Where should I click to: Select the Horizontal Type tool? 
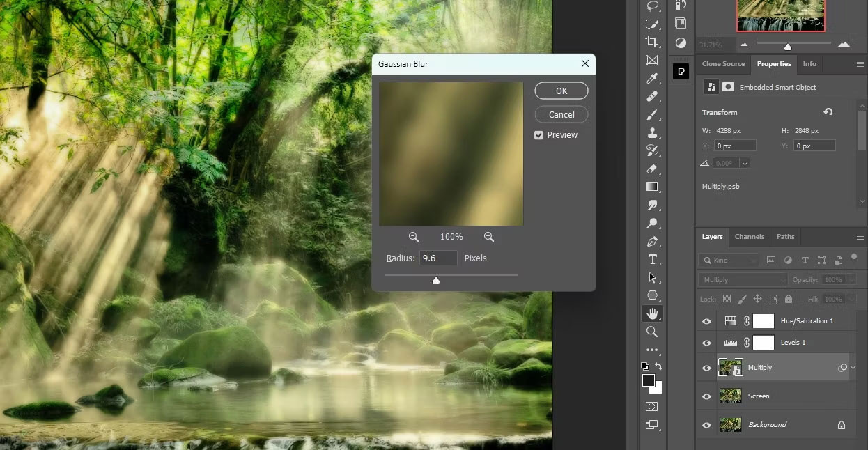(652, 259)
